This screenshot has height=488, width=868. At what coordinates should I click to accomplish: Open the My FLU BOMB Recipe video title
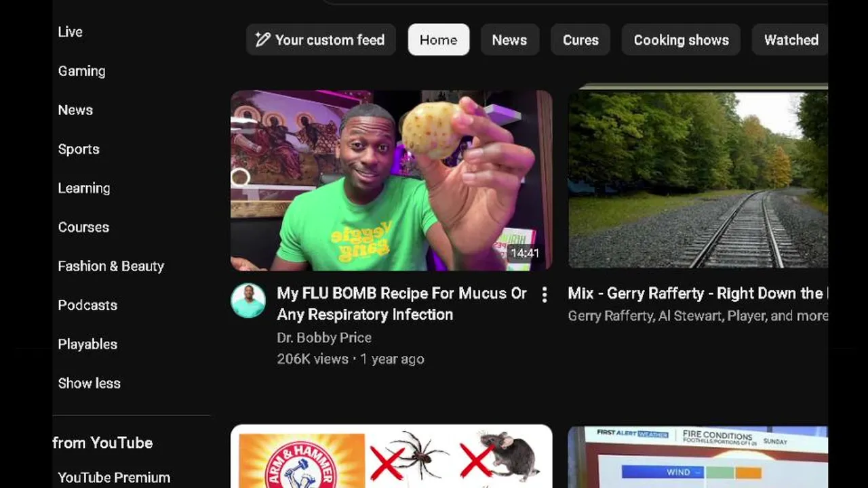[x=401, y=304]
